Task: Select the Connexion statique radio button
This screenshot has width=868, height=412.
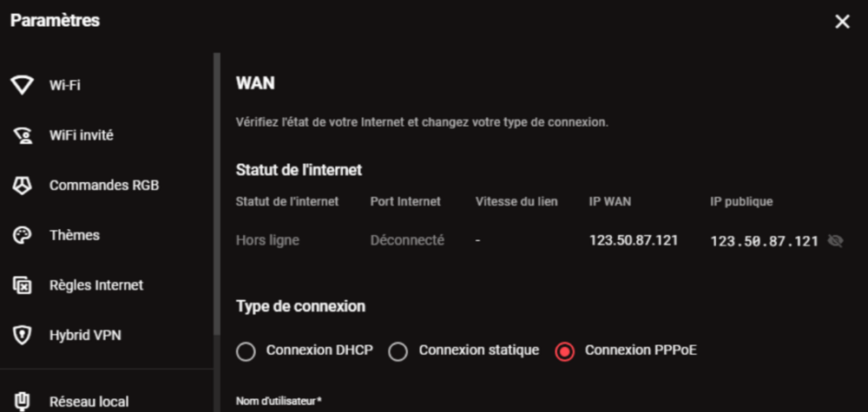Action: coord(398,351)
